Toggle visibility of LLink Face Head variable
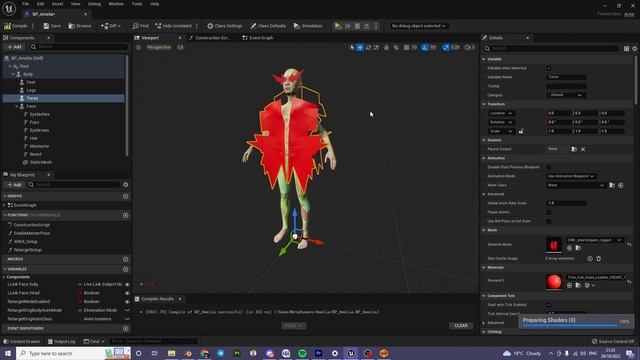This screenshot has height=360, width=640. click(127, 293)
